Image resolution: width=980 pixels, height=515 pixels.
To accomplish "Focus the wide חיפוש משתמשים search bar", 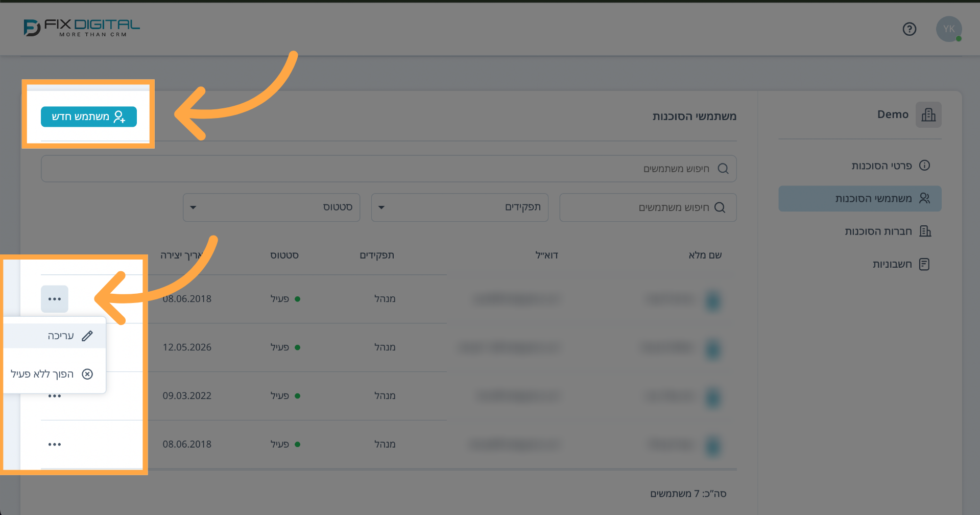I will point(389,169).
